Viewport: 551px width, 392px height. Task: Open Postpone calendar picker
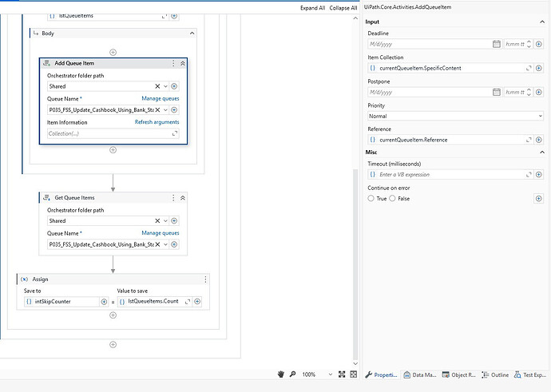point(496,92)
